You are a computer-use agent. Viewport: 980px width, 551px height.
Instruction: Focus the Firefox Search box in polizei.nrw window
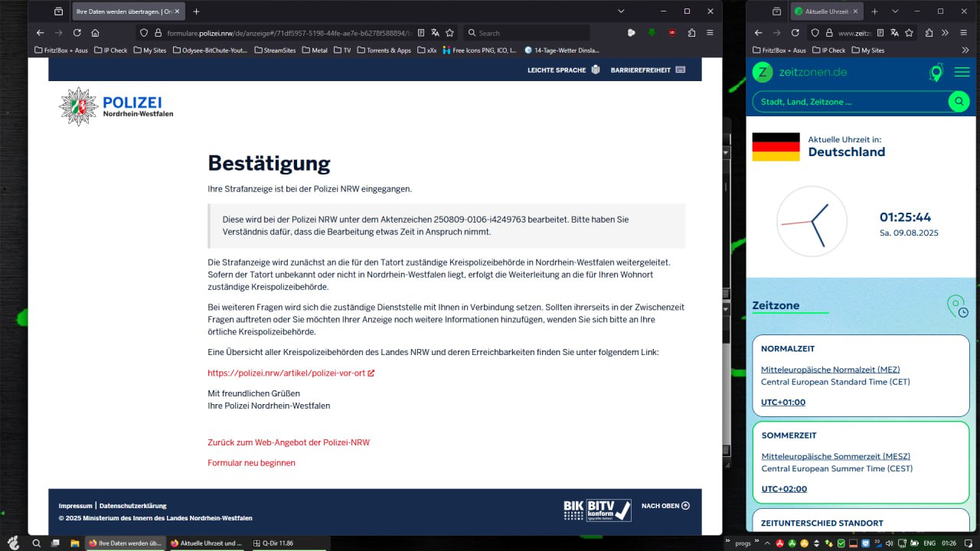click(x=526, y=33)
